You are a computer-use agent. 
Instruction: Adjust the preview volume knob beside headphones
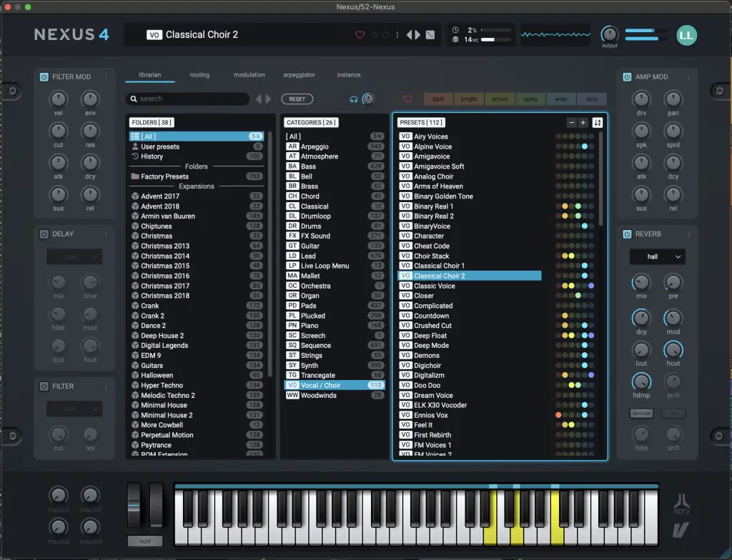(x=368, y=99)
